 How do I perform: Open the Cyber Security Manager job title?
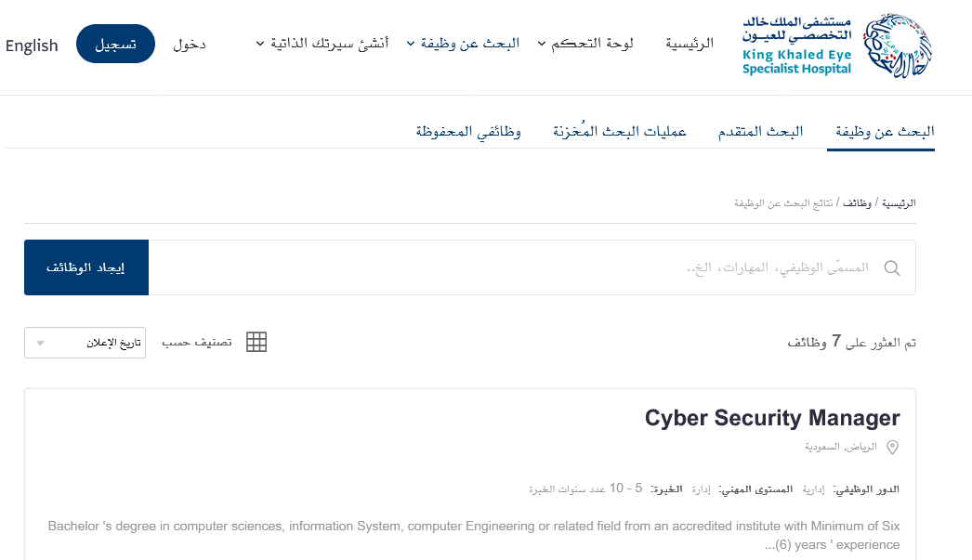pos(772,418)
